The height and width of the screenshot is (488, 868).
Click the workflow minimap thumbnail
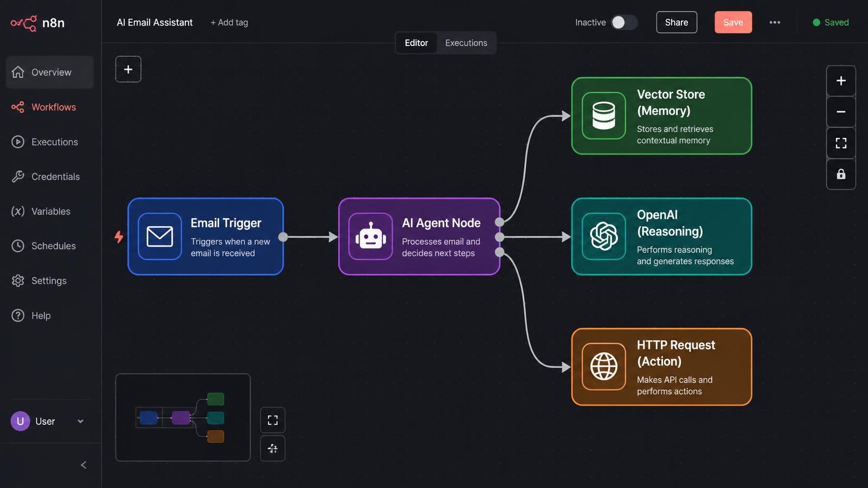[x=183, y=417]
